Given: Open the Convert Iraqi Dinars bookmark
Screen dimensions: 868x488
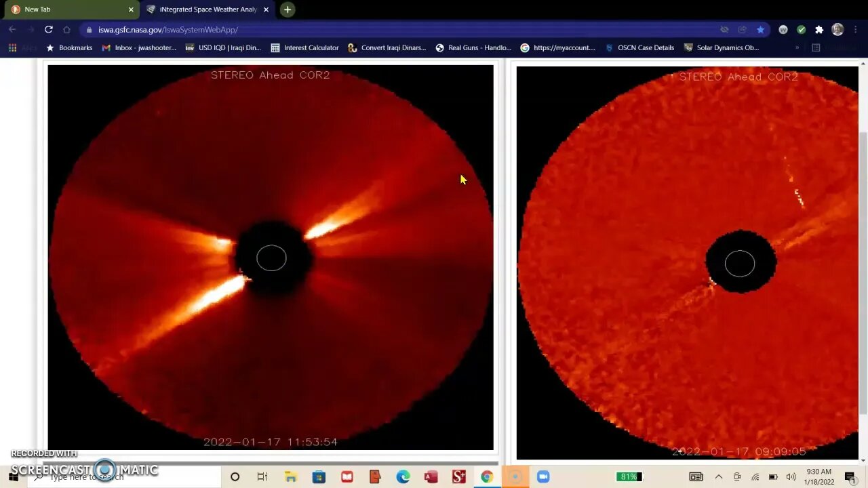Looking at the screenshot, I should 387,48.
